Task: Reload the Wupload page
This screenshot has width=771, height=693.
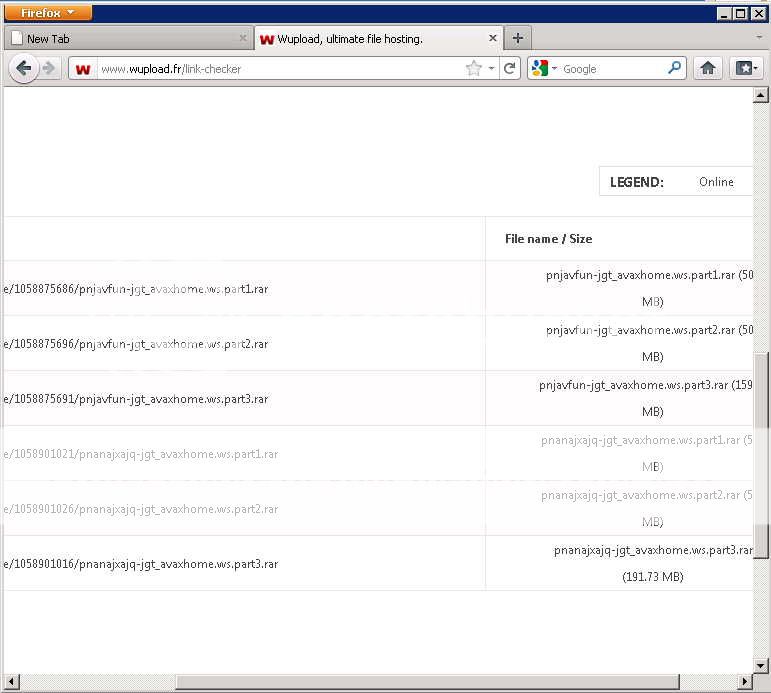Action: point(509,68)
